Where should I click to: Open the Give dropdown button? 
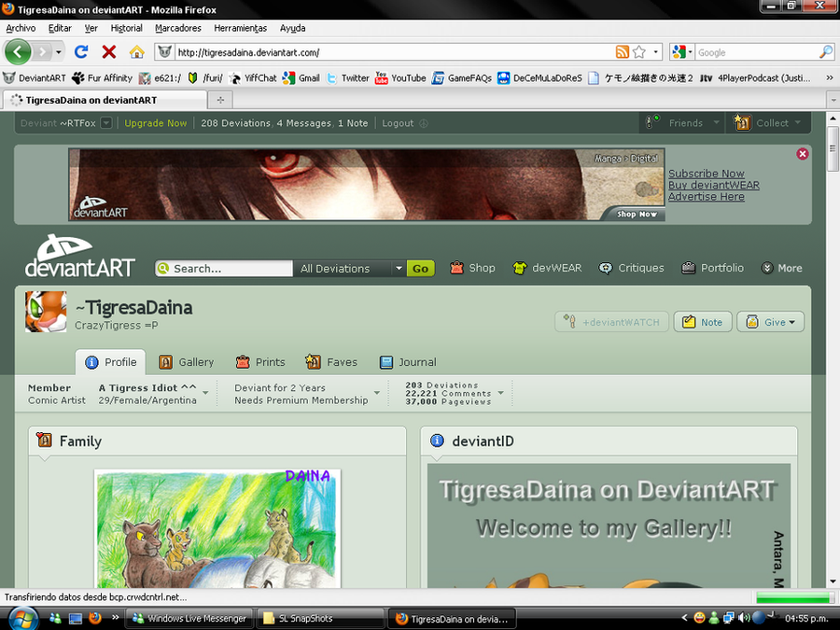pos(770,322)
